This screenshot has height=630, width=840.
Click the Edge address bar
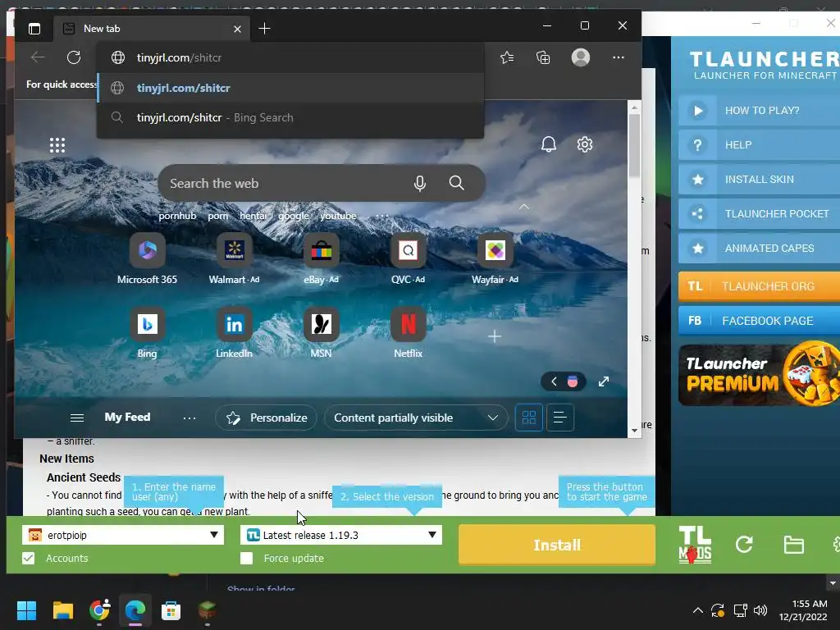coord(291,57)
